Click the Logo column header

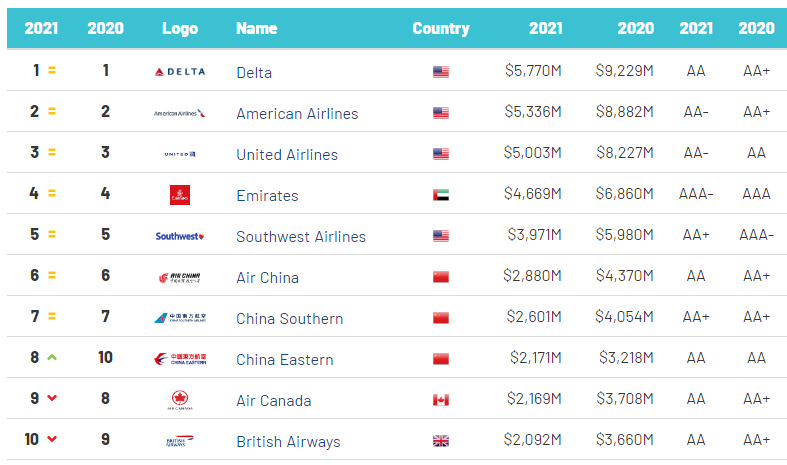click(180, 28)
